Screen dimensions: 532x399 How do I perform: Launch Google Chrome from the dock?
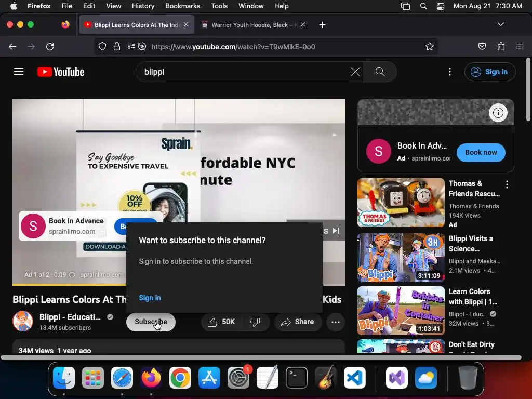180,378
